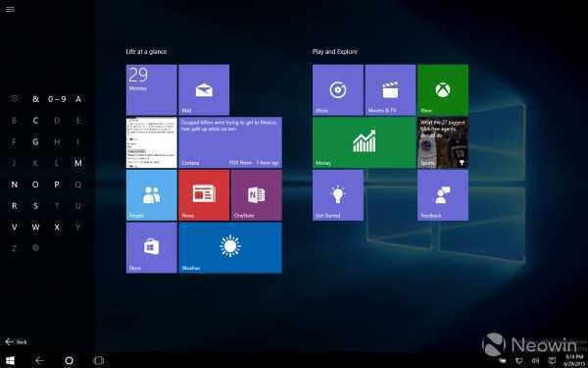588x368 pixels.
Task: Jump to apps starting with W
Action: [x=35, y=228]
